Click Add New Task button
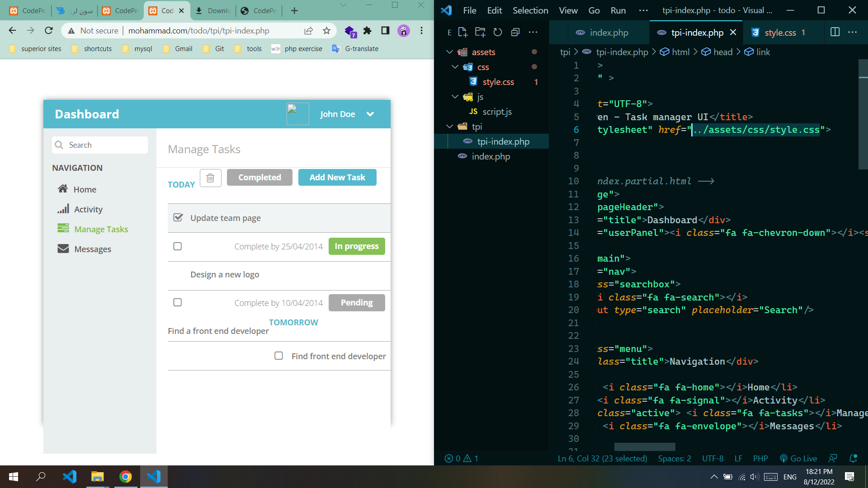The height and width of the screenshot is (488, 868). (337, 177)
